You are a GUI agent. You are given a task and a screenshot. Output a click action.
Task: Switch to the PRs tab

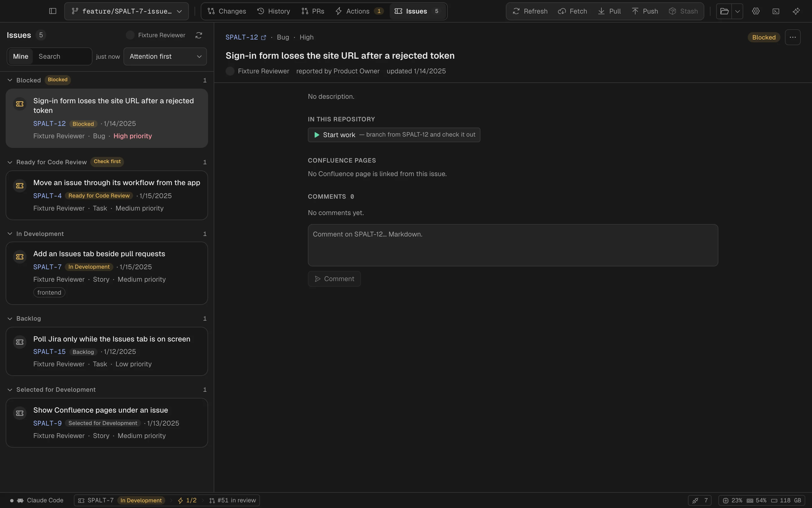click(313, 11)
